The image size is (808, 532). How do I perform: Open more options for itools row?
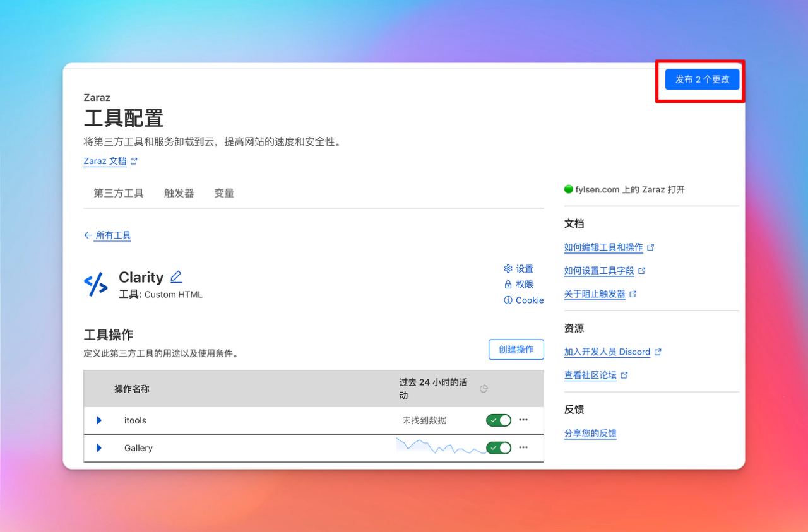(523, 420)
